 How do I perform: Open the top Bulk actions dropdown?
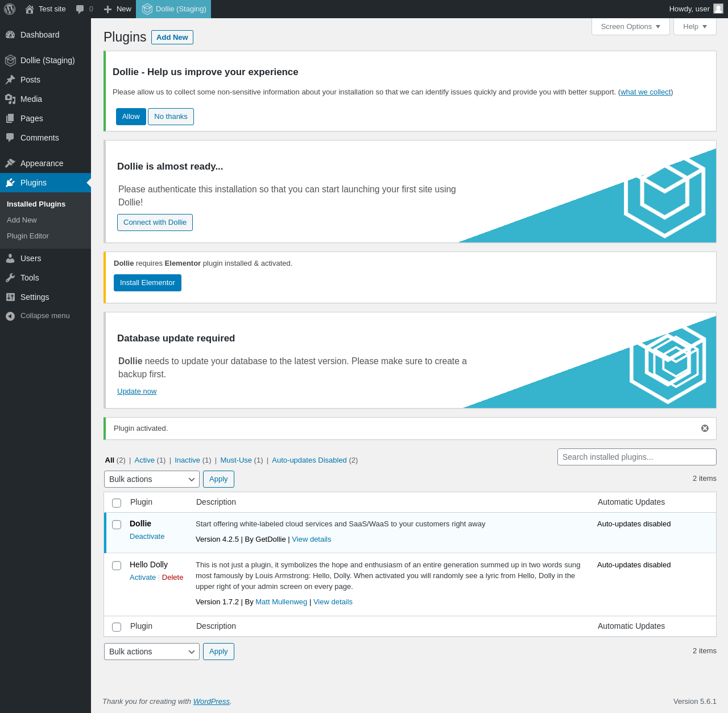tap(152, 479)
